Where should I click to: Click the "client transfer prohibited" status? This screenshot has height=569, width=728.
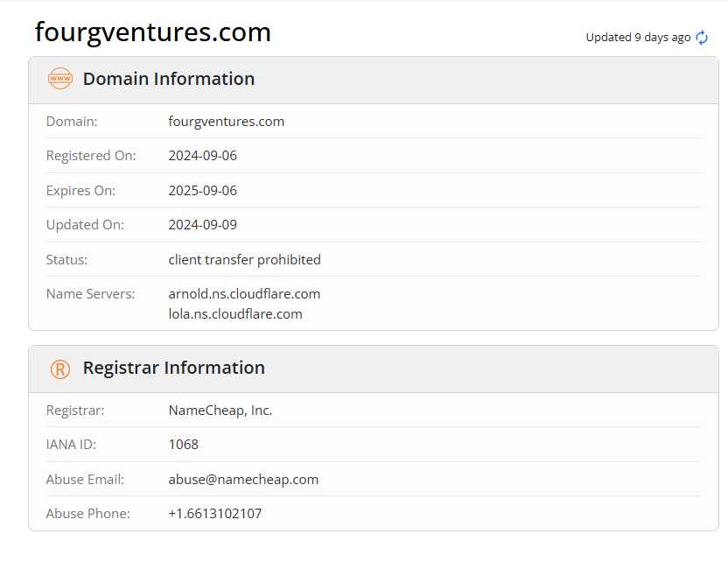pos(245,260)
